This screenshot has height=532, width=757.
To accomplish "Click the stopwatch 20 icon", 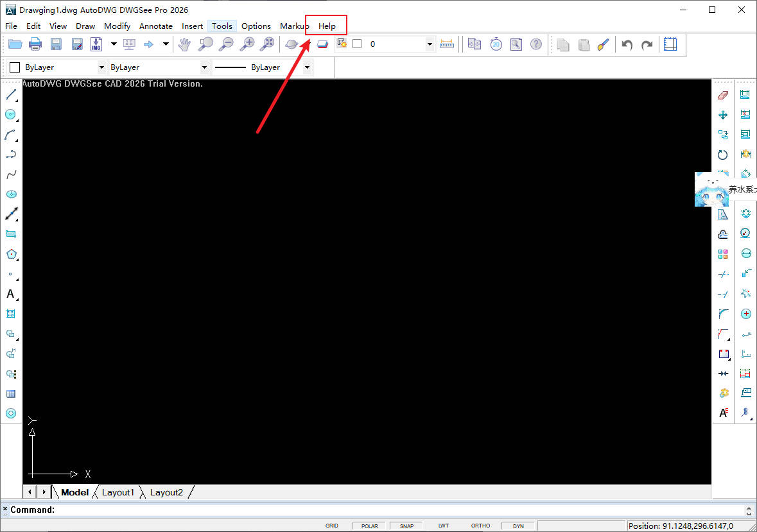I will (x=496, y=44).
